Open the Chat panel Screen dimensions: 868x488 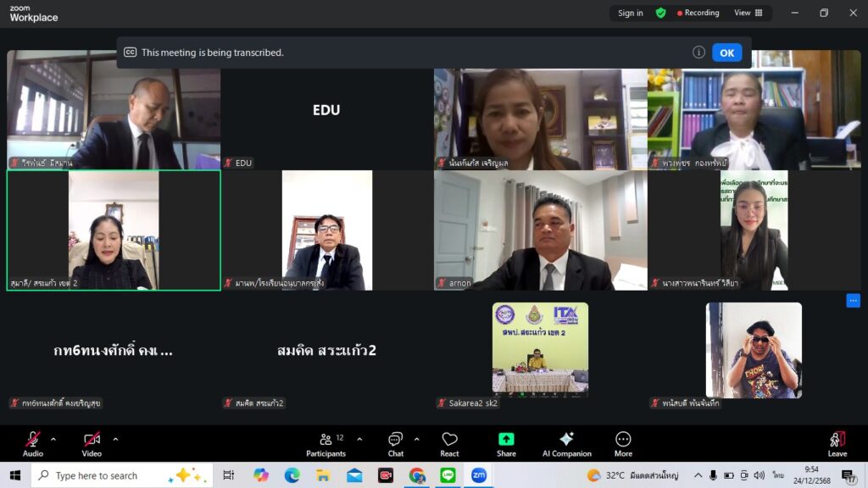(x=396, y=444)
